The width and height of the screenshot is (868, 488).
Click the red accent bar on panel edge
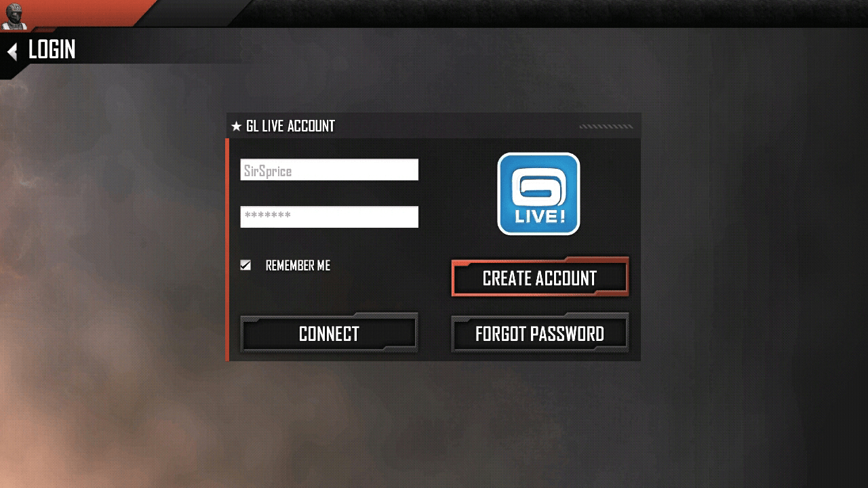(228, 249)
